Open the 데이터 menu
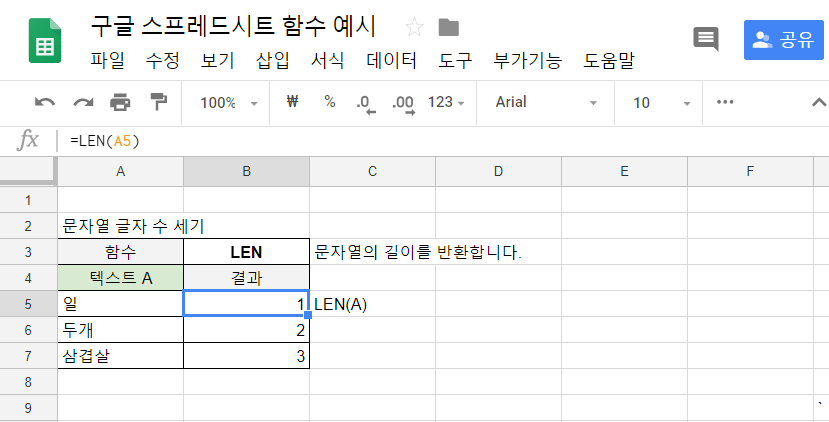Screen dimensions: 829x422 pos(391,60)
